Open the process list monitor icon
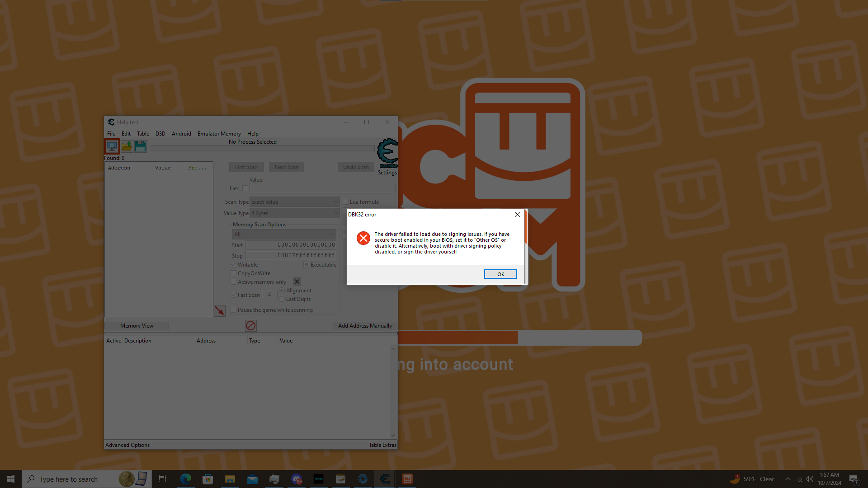Viewport: 868px width, 488px height. (x=112, y=146)
